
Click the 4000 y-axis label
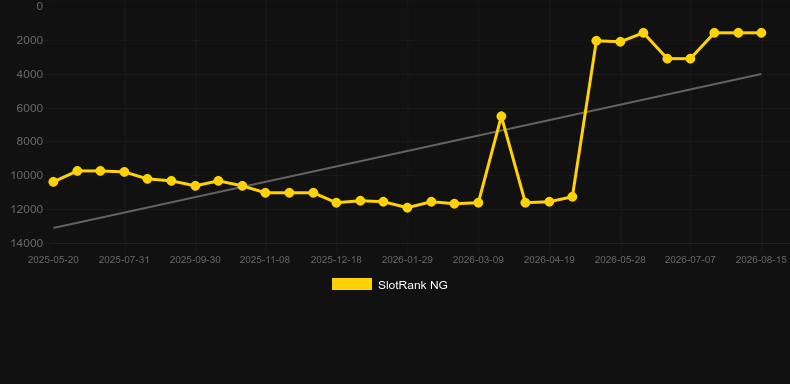(31, 75)
